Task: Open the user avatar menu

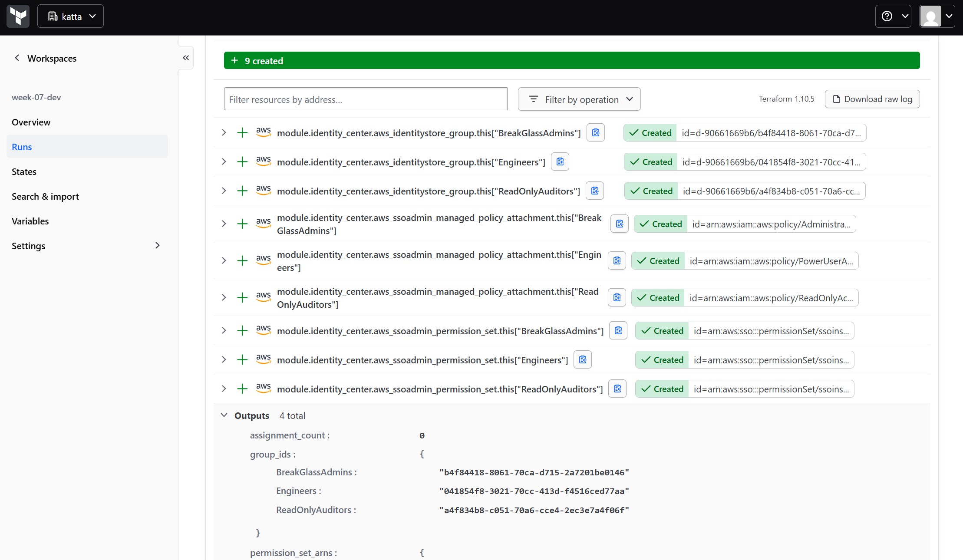Action: click(937, 16)
